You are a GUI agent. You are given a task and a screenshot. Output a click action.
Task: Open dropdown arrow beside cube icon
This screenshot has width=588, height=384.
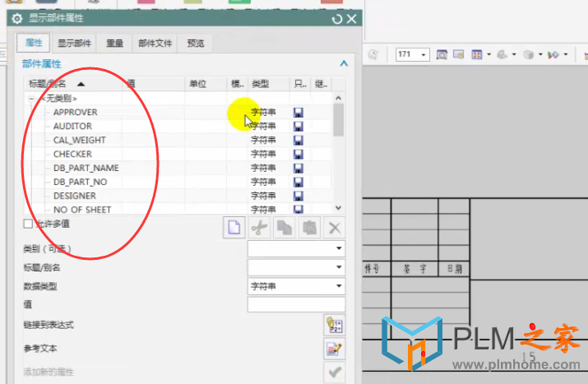pos(540,55)
